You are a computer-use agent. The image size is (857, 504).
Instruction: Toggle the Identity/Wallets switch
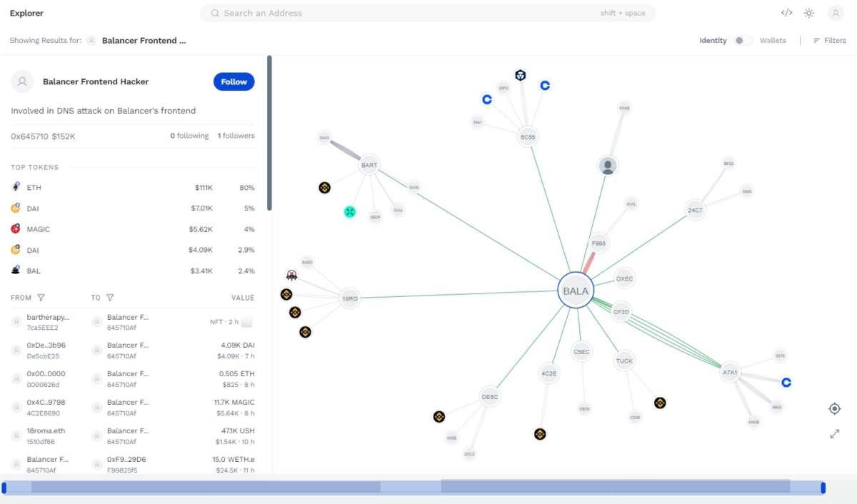pos(743,41)
